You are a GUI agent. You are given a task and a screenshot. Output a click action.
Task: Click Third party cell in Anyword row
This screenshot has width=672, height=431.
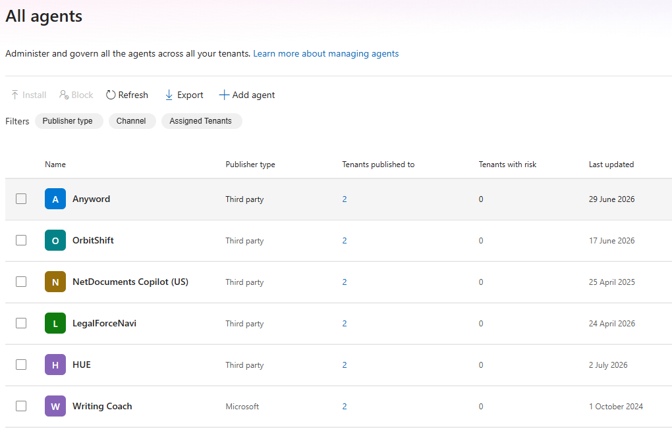pos(244,199)
